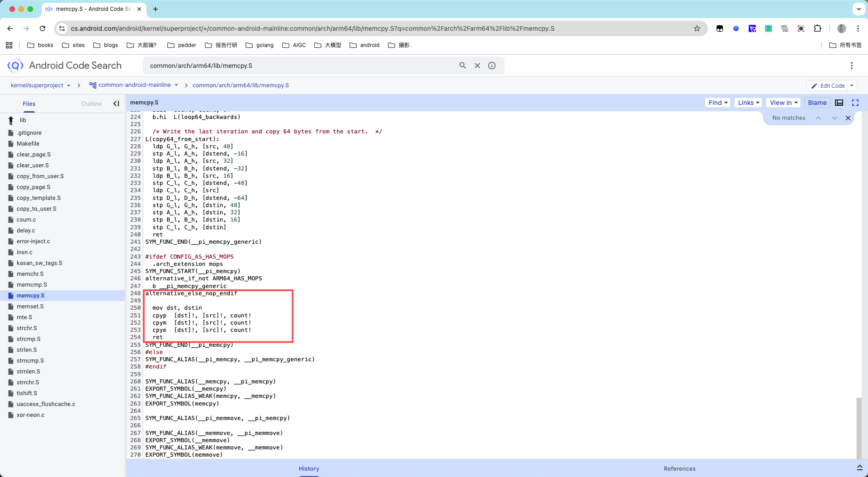Open the common-android-mainline branch dropdown

[134, 85]
